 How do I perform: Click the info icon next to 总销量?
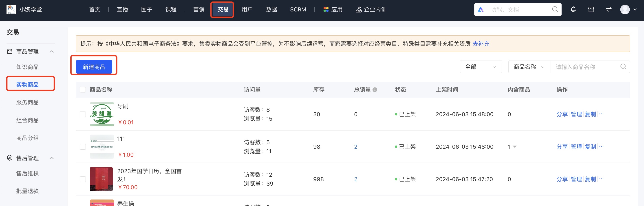(375, 90)
